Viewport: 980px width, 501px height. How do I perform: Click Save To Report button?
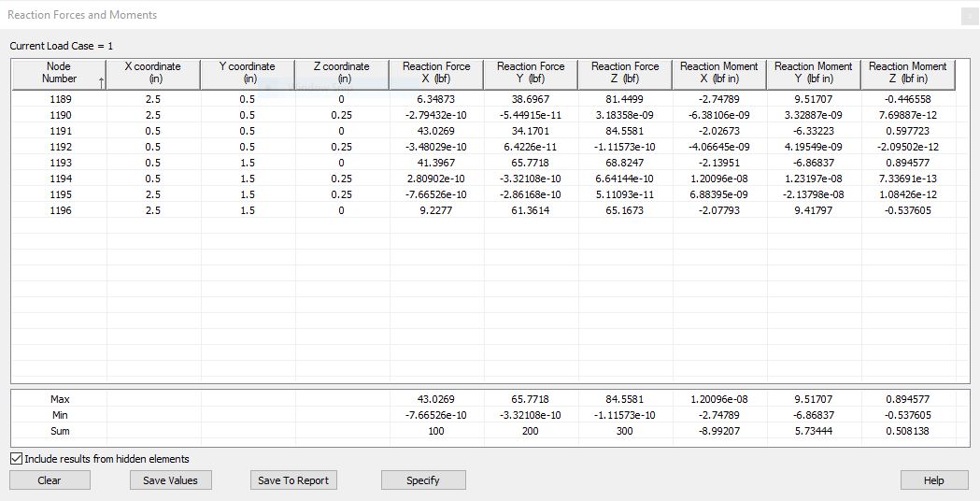292,480
